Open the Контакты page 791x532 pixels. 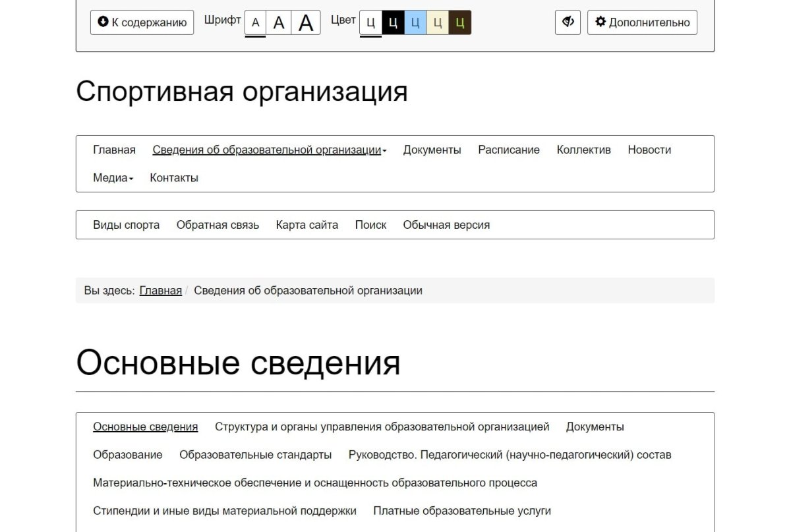point(173,177)
